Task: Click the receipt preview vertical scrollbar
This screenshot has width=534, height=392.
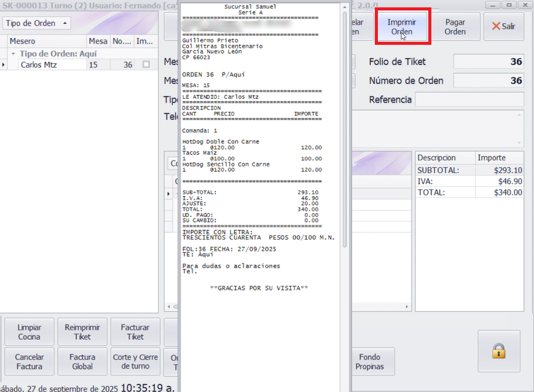Action: point(344,123)
